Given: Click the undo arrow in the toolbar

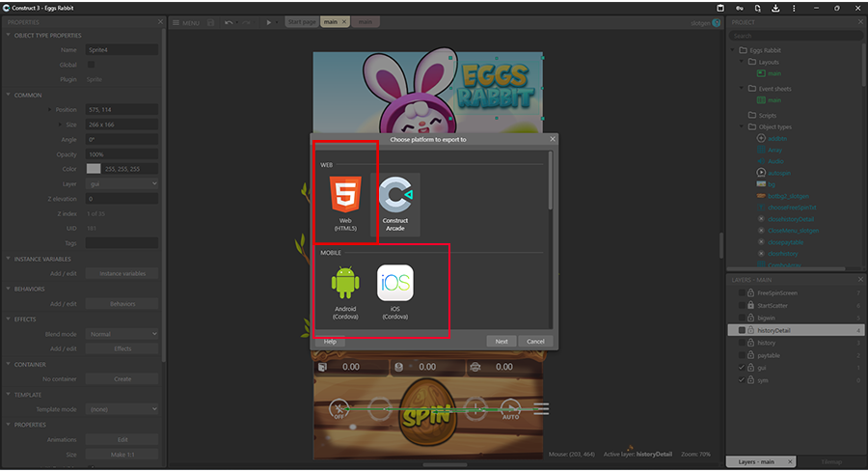Looking at the screenshot, I should tap(229, 22).
